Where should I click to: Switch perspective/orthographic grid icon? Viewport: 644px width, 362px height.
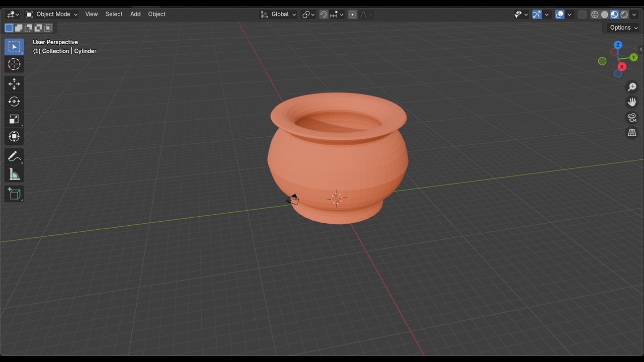[x=632, y=133]
